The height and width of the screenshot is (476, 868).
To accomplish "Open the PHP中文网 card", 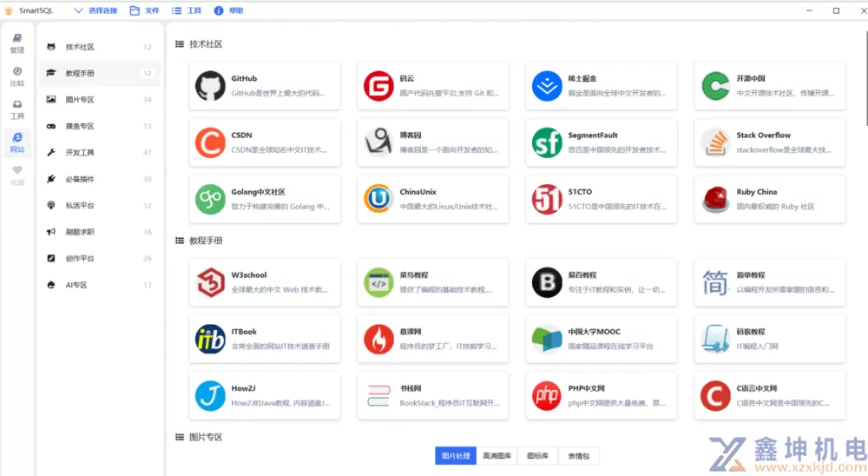I will [x=602, y=395].
